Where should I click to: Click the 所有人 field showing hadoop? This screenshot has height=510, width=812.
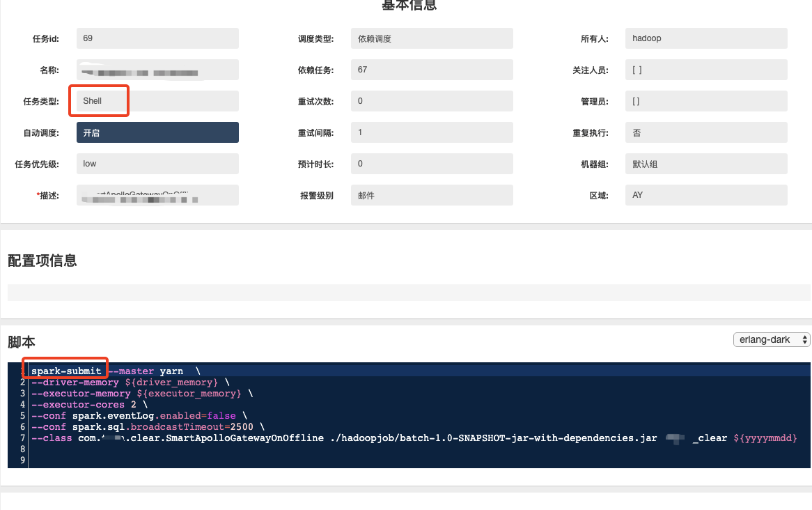706,38
